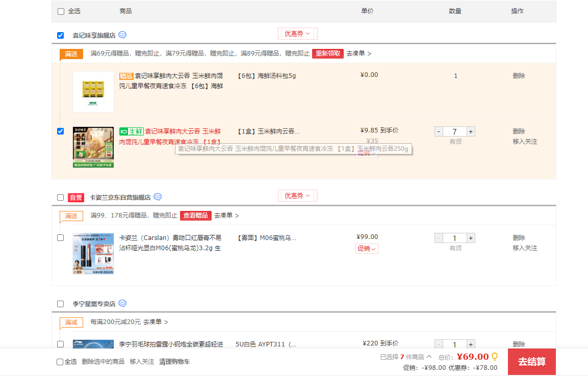Image resolution: width=588 pixels, height=376 pixels.
Task: Click the 卡姿兰 lipstick quantity field
Action: coord(454,238)
